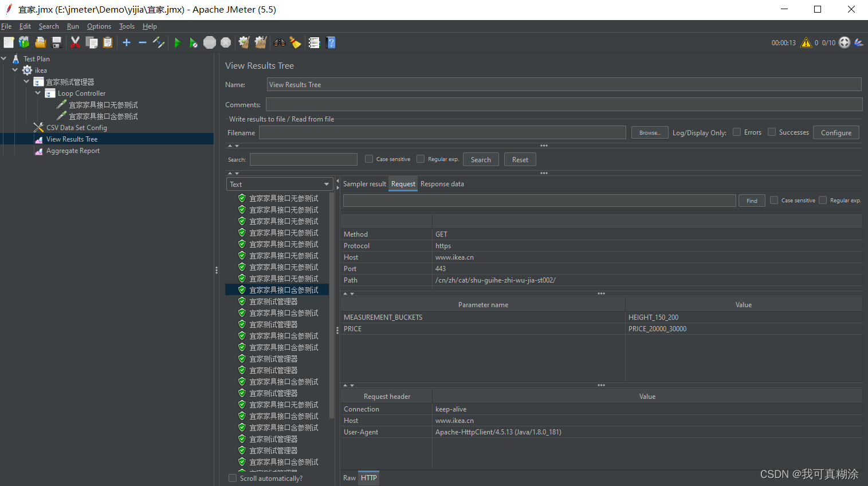Open the File menu
The height and width of the screenshot is (486, 868).
[6, 26]
